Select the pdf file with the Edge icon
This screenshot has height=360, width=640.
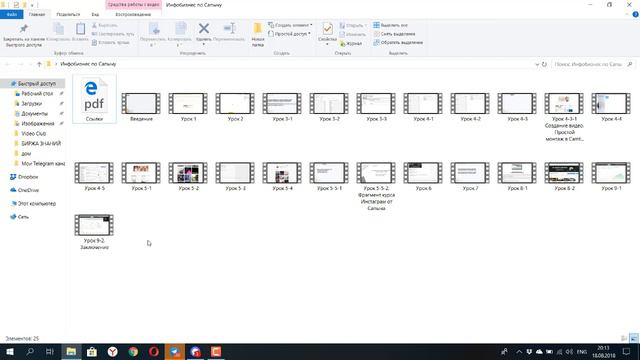click(94, 98)
